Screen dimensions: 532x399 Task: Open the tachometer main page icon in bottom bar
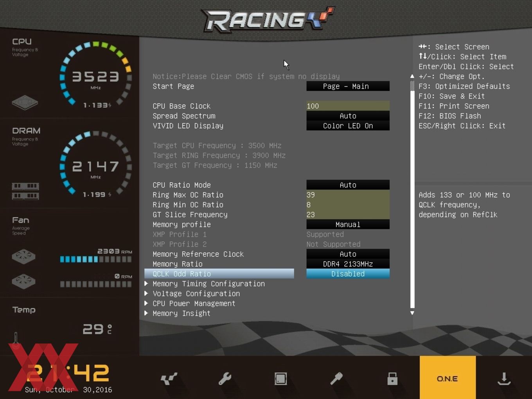point(169,379)
